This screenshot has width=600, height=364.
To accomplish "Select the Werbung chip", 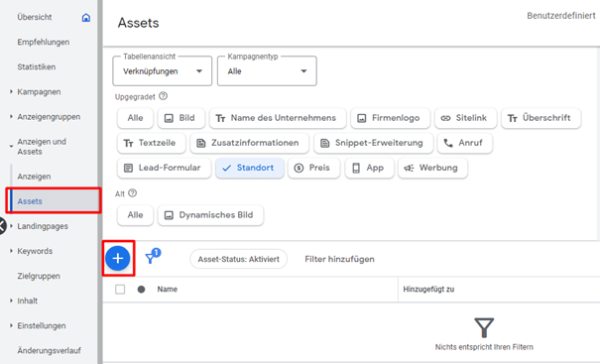I will (x=432, y=168).
